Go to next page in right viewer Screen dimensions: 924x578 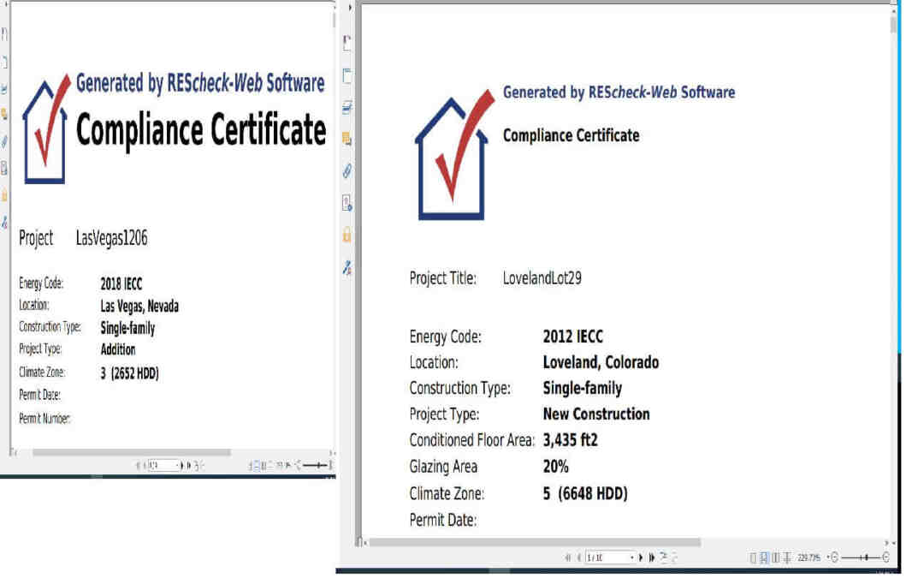tap(641, 558)
